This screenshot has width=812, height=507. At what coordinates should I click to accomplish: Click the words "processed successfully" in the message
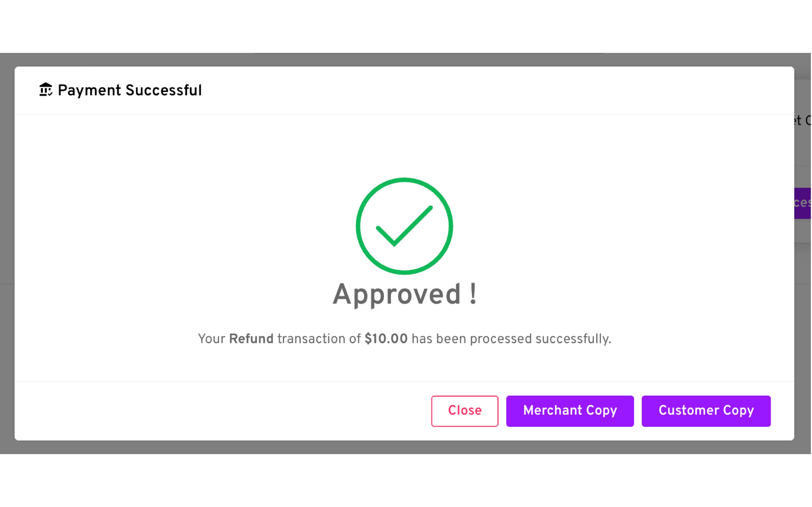coord(540,339)
